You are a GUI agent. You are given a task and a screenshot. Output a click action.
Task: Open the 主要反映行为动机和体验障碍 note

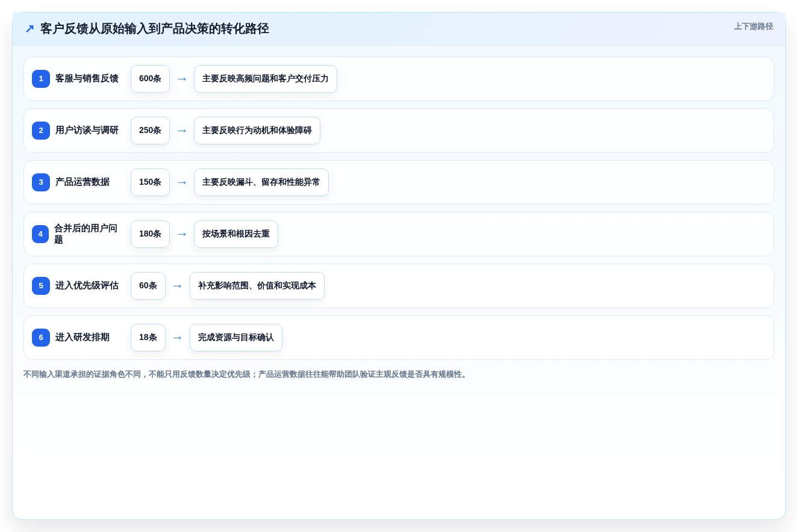click(x=257, y=131)
